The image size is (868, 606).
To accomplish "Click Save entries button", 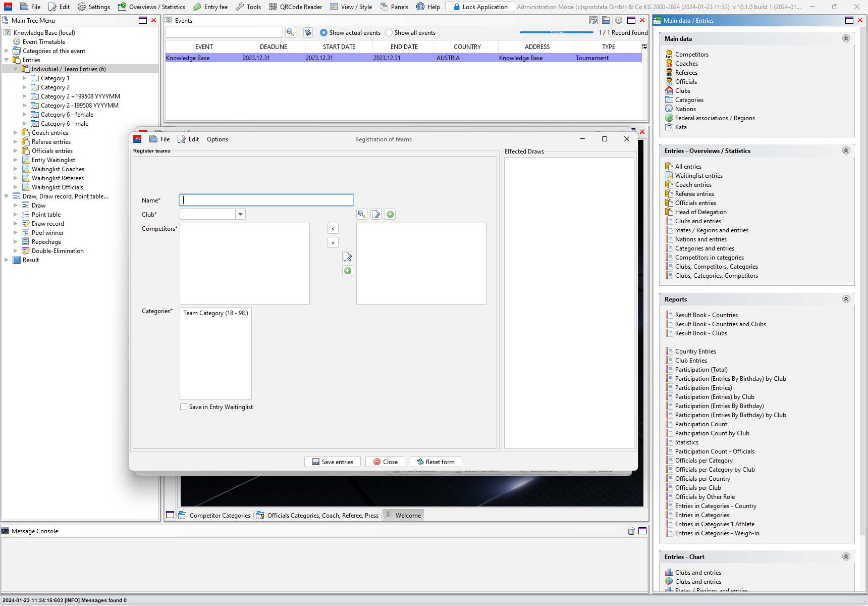I will pyautogui.click(x=333, y=462).
